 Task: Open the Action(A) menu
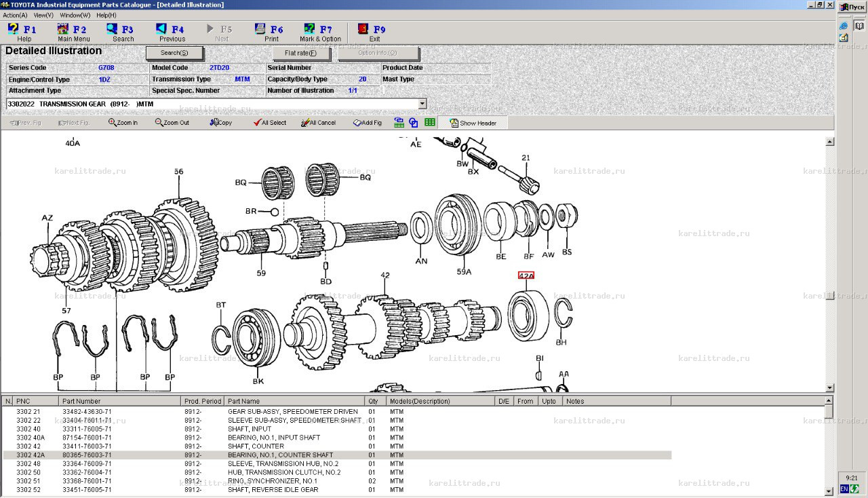tap(16, 15)
